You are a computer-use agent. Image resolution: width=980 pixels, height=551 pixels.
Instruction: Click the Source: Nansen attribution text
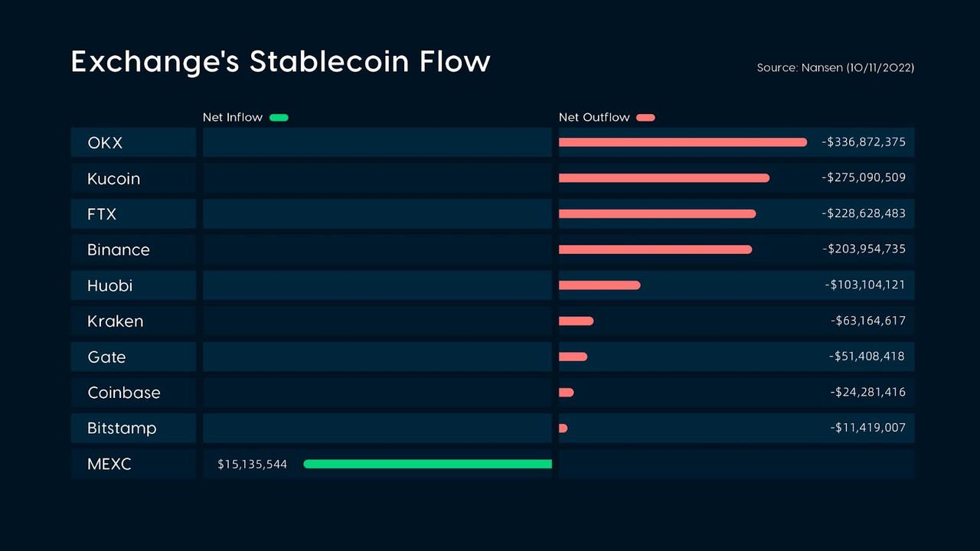pyautogui.click(x=835, y=67)
